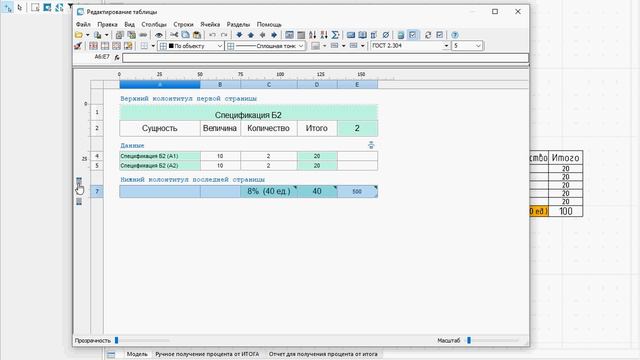
Task: Click the Cut scissors icon
Action: (x=174, y=35)
